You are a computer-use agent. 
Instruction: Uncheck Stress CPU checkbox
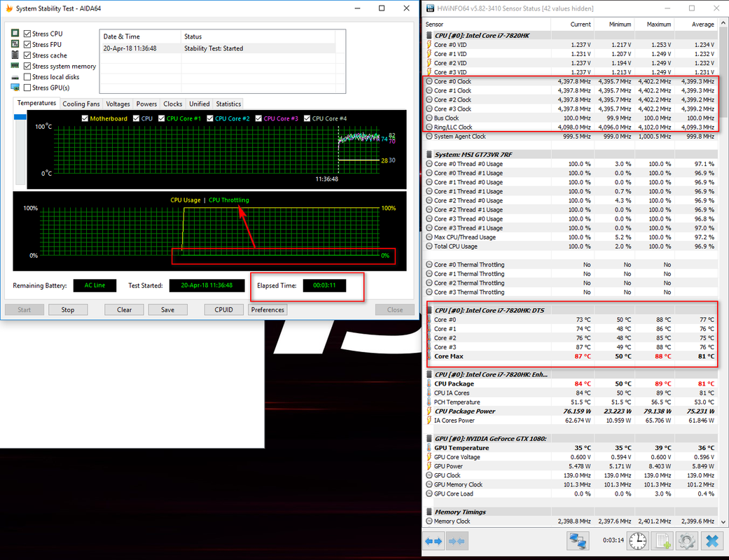point(27,34)
